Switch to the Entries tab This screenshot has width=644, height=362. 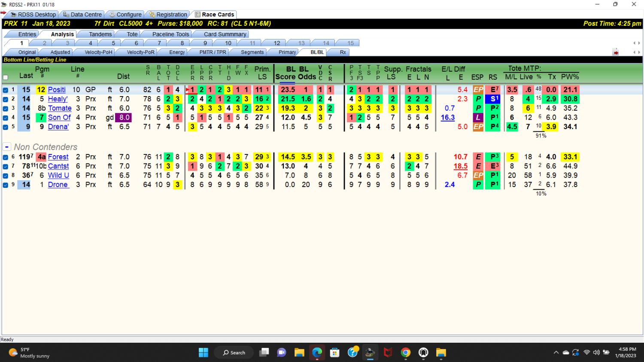point(27,34)
